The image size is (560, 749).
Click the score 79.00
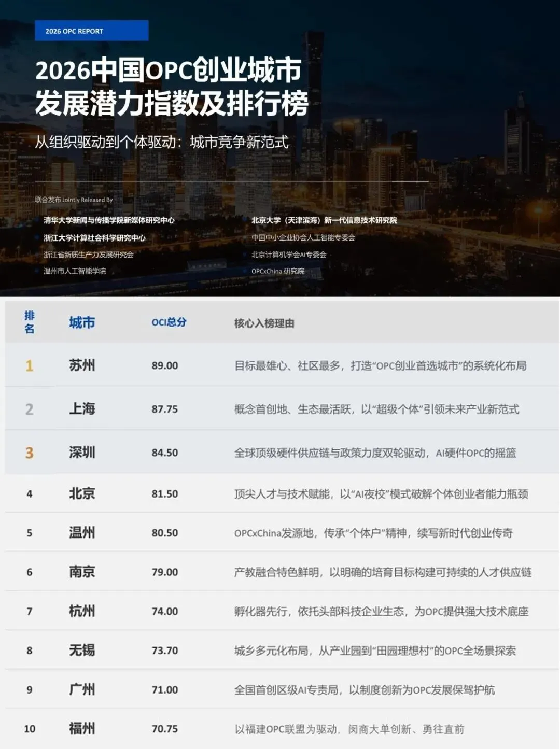(x=165, y=572)
